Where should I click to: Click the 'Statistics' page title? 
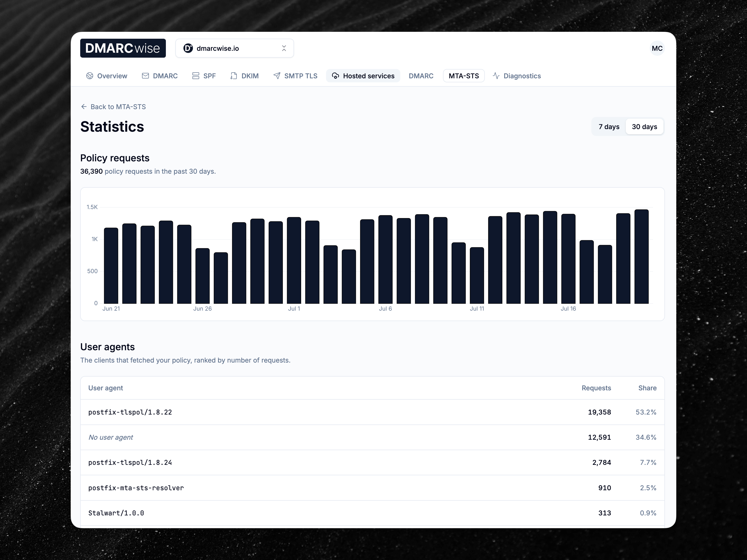(112, 127)
